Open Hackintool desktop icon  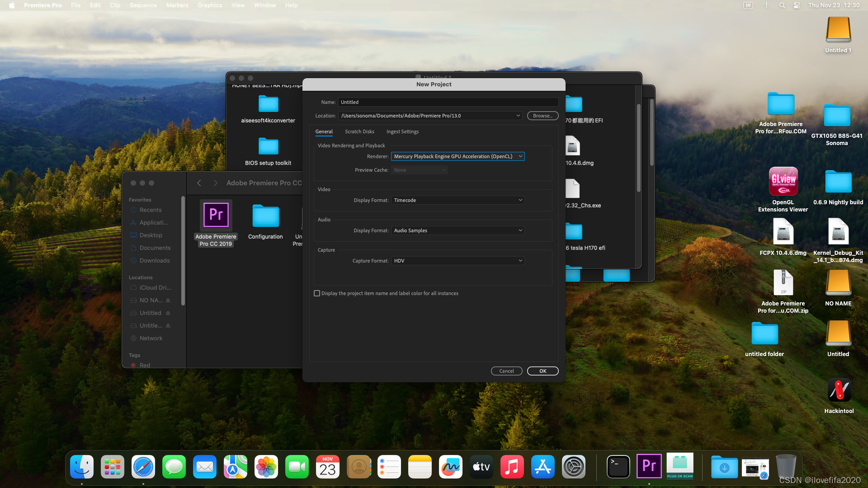pyautogui.click(x=839, y=390)
